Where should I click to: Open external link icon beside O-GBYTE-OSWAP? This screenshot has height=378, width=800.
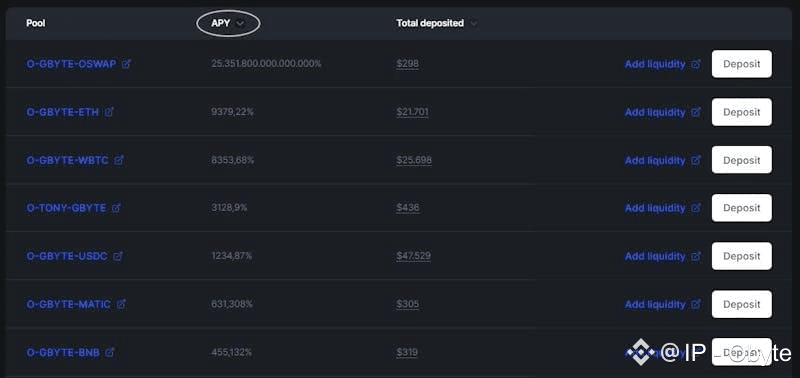126,64
